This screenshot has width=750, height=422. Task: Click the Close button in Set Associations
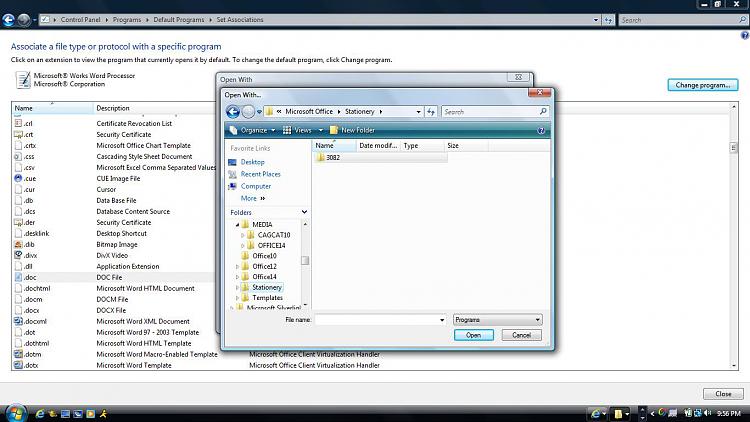(723, 394)
